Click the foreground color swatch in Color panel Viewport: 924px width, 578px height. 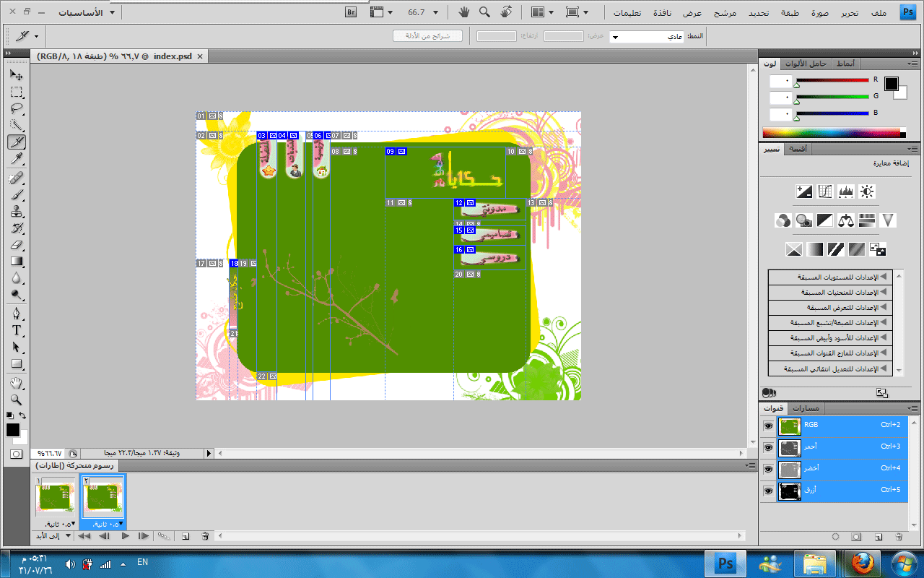click(892, 84)
